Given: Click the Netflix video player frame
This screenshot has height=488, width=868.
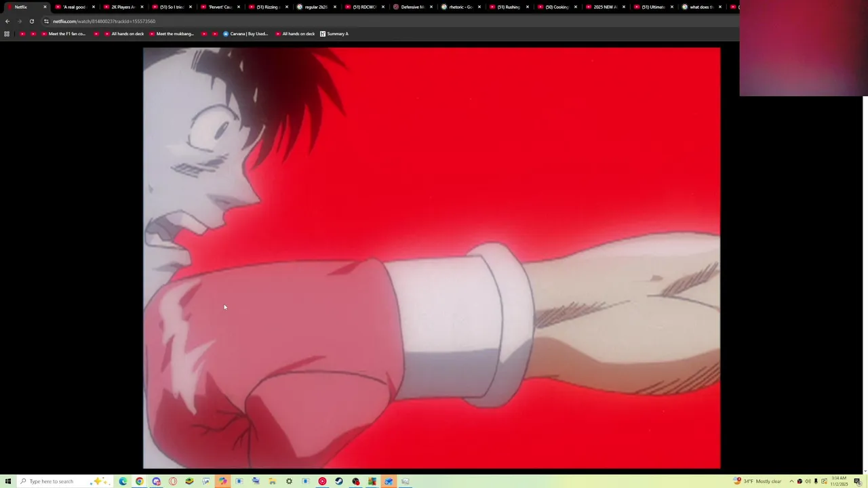Looking at the screenshot, I should (431, 258).
